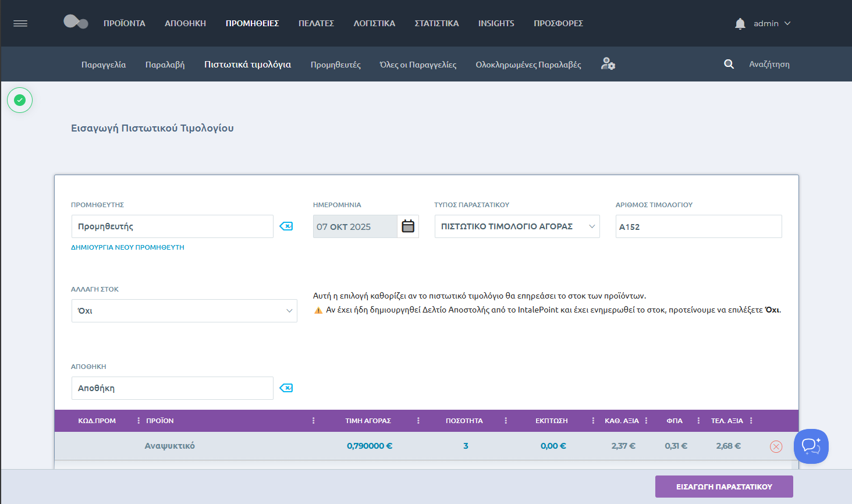Edit the quantity value 3
Screen dimensions: 852x504
466,446
